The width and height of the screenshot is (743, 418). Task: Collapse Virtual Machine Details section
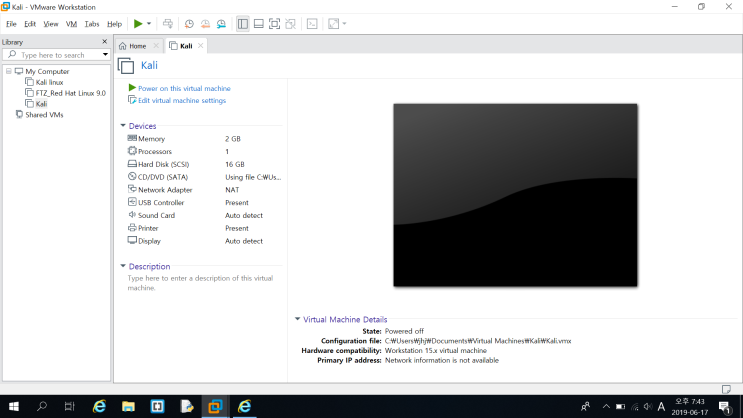coord(297,319)
